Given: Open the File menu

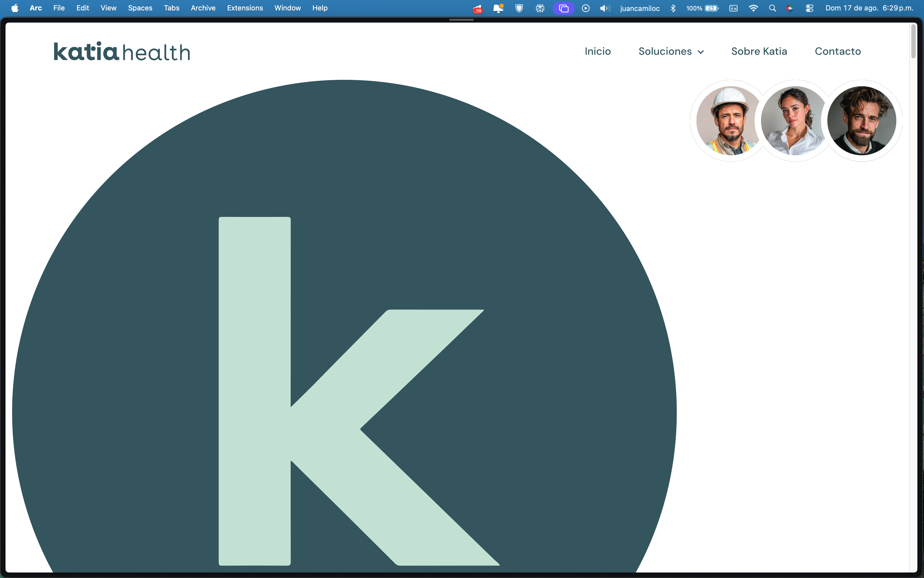Looking at the screenshot, I should point(59,8).
